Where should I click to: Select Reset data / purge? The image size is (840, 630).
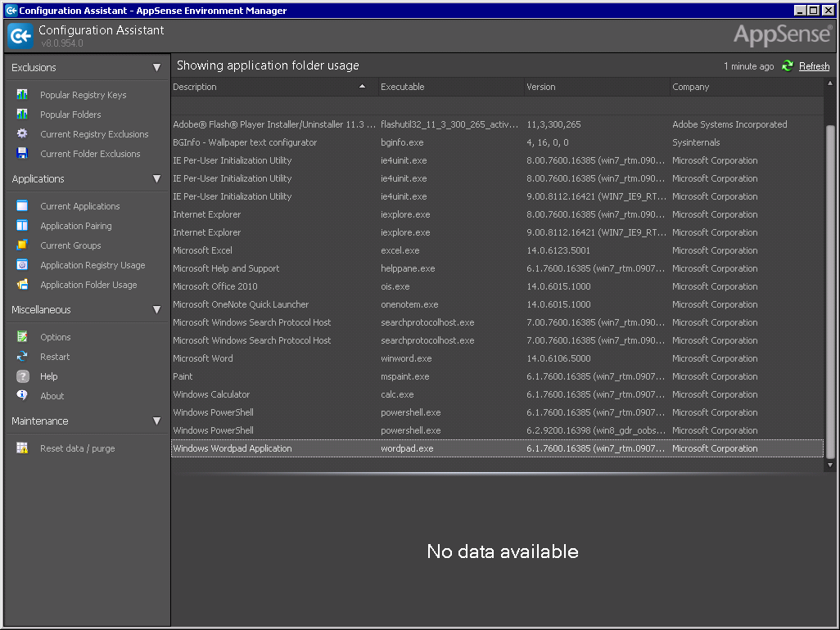click(x=77, y=448)
